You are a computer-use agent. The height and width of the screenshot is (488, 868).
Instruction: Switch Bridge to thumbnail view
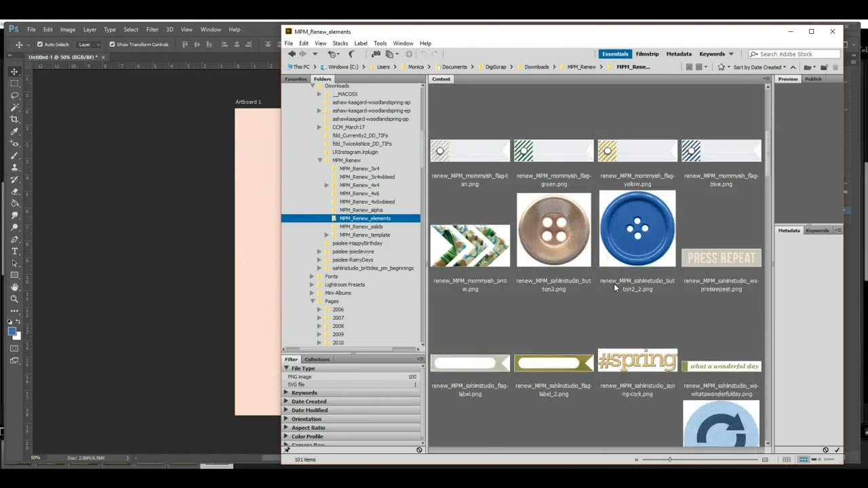(x=804, y=460)
